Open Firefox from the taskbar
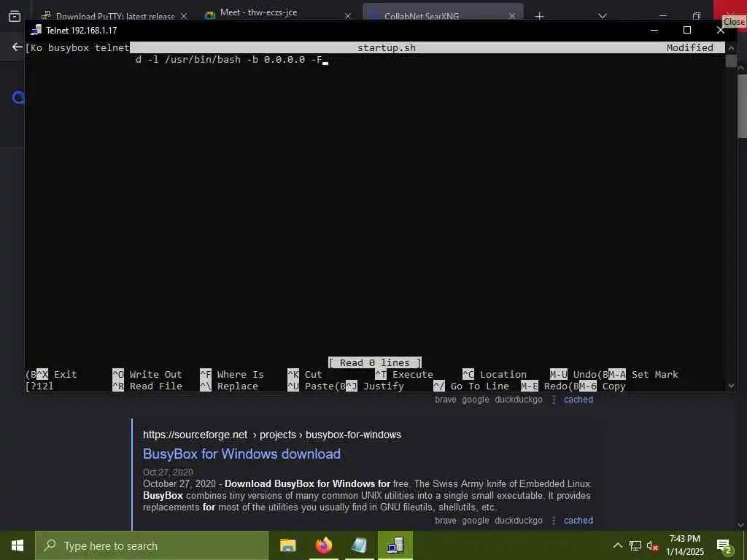Screen dimensions: 747x560 click(323, 545)
